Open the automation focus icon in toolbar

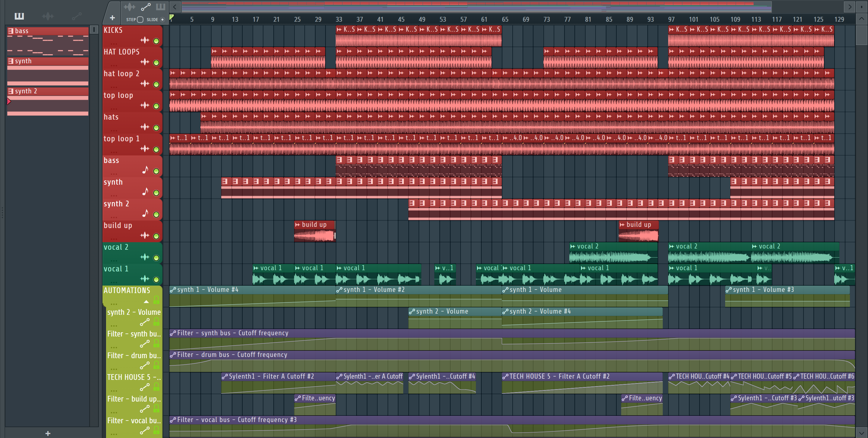coord(146,7)
